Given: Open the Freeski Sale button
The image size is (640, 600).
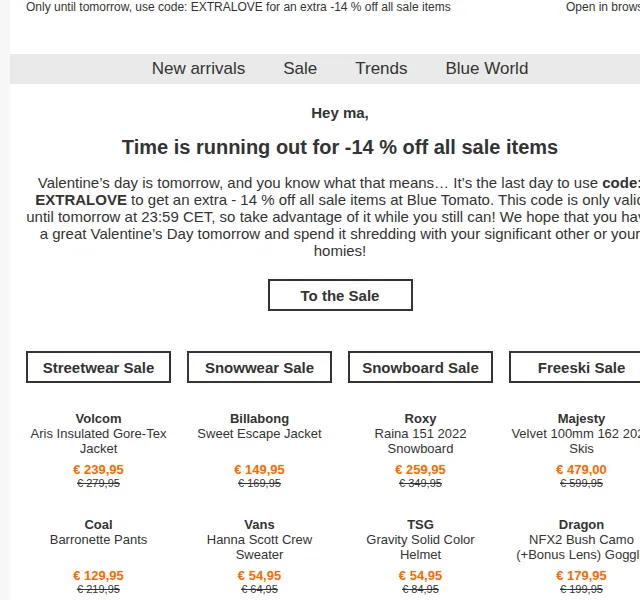Looking at the screenshot, I should pyautogui.click(x=576, y=367).
